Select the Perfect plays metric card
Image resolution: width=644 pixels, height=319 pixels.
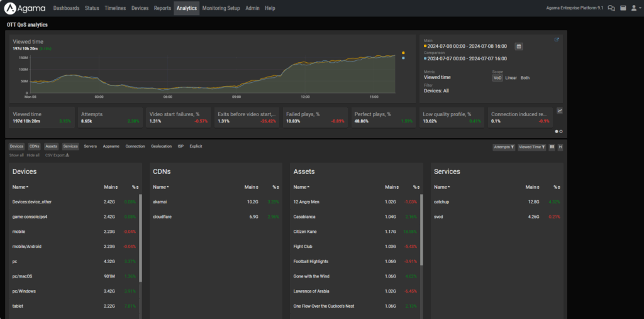click(383, 117)
